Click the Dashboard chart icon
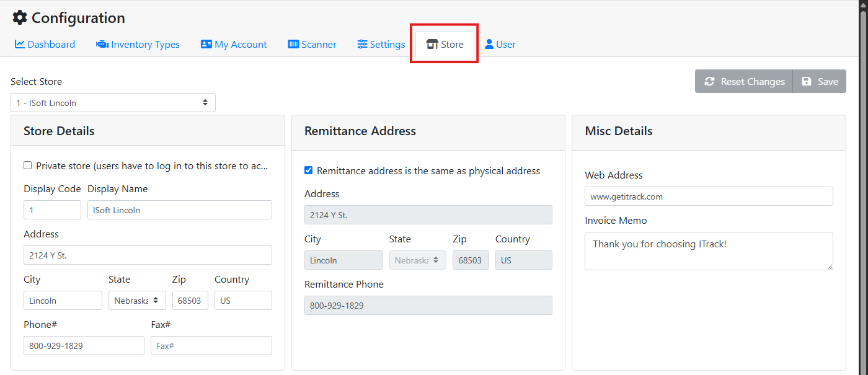 click(19, 44)
